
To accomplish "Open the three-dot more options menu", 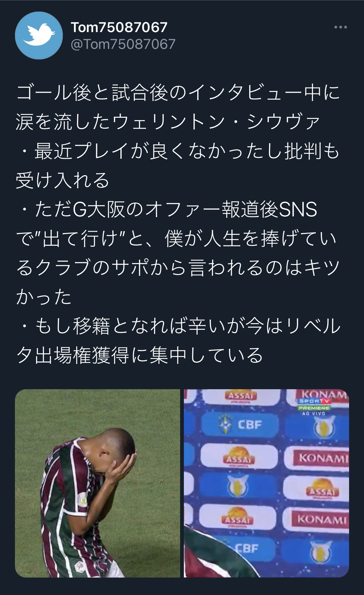I will (340, 27).
